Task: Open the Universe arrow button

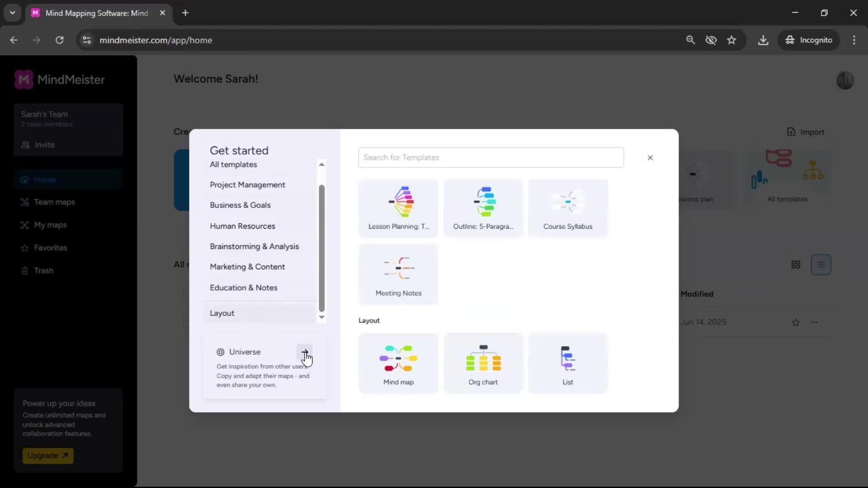Action: click(x=305, y=352)
